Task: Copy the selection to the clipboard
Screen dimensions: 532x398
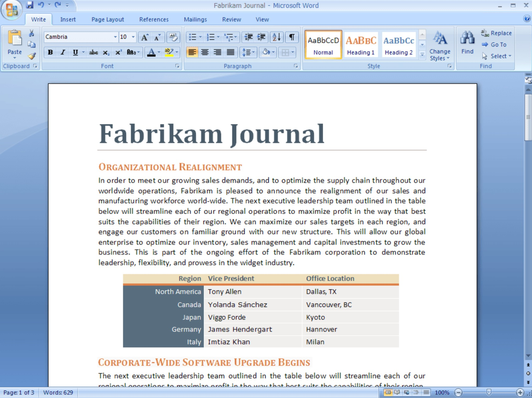Action: pos(31,45)
